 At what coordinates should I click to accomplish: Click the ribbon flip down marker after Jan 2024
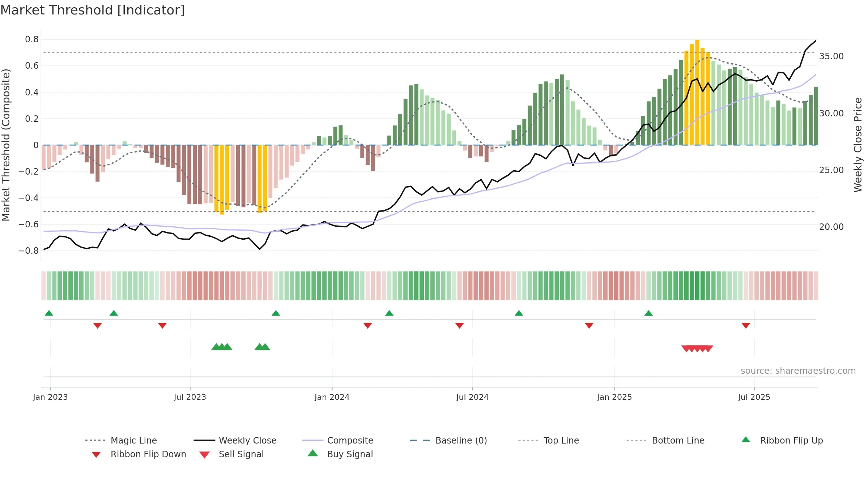[368, 326]
